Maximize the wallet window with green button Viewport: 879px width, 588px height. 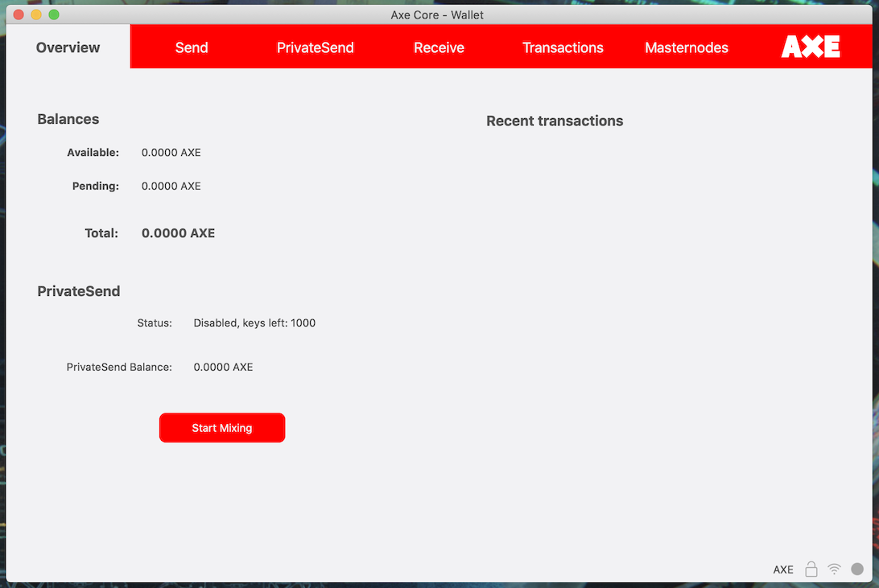coord(54,14)
